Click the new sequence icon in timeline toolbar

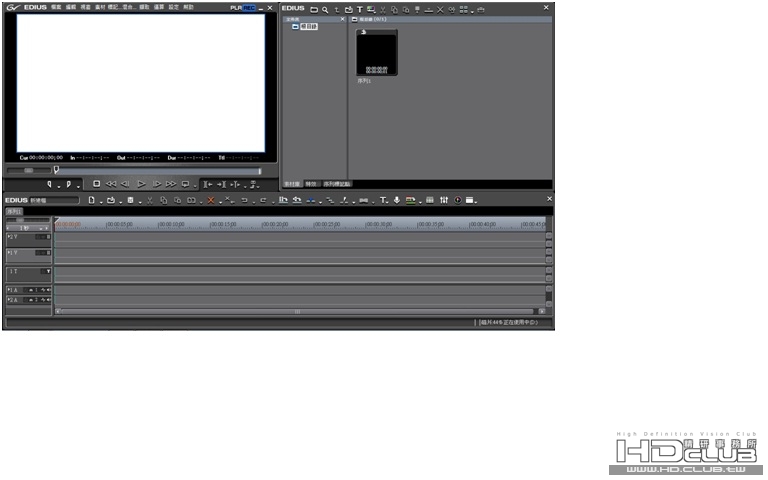point(92,200)
